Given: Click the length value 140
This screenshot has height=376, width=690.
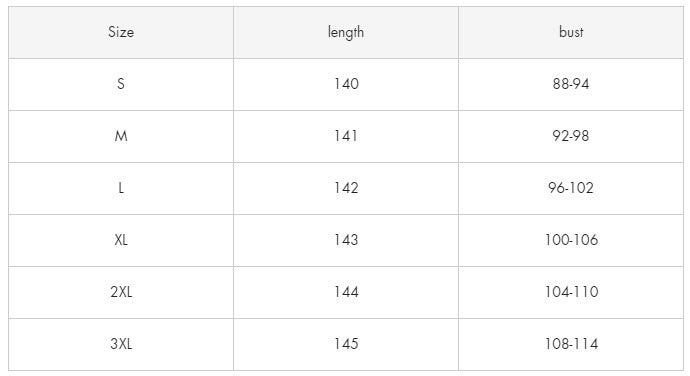Looking at the screenshot, I should tap(346, 84).
